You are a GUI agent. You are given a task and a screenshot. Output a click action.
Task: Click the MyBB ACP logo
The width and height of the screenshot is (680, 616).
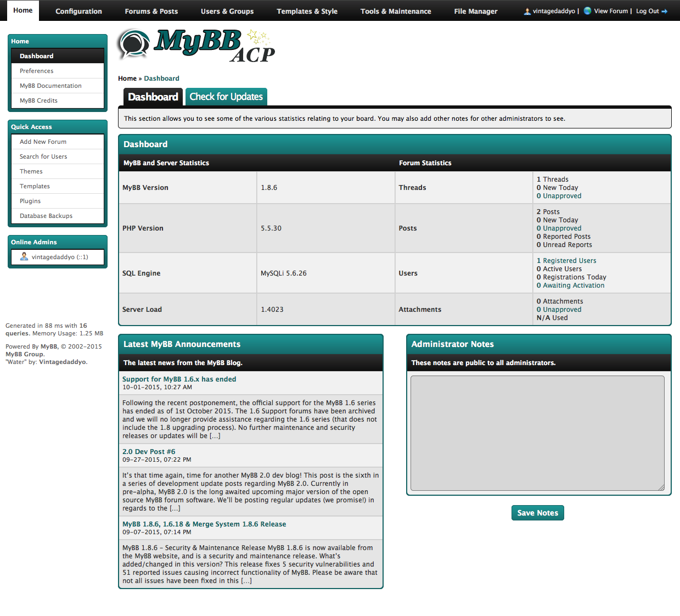pyautogui.click(x=196, y=46)
